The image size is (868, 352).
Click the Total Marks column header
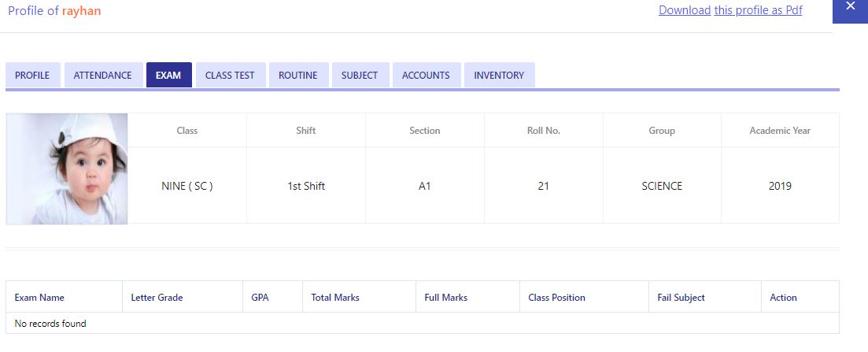tap(335, 297)
